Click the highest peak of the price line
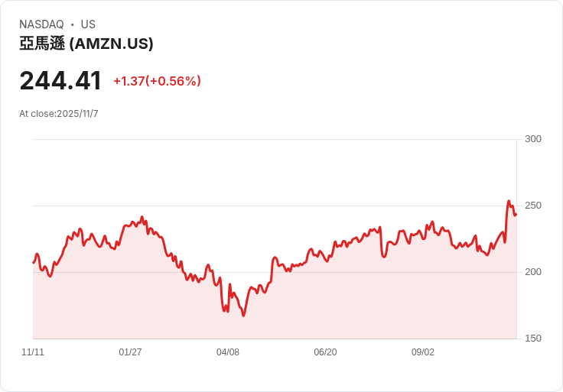This screenshot has width=563, height=392. (x=509, y=202)
